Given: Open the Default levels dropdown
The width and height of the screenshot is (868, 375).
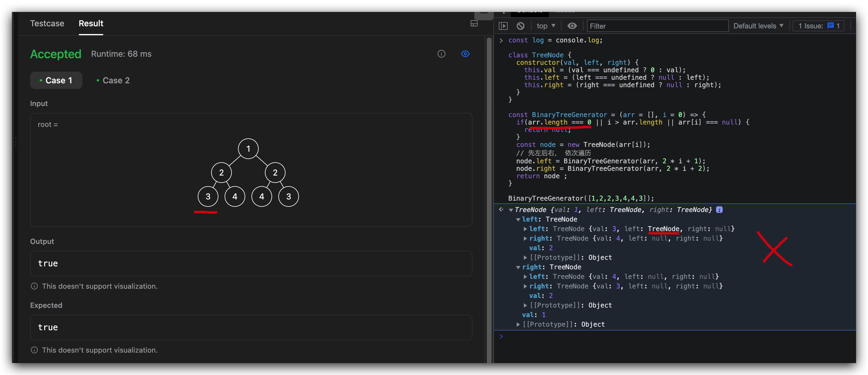Looking at the screenshot, I should click(x=758, y=26).
